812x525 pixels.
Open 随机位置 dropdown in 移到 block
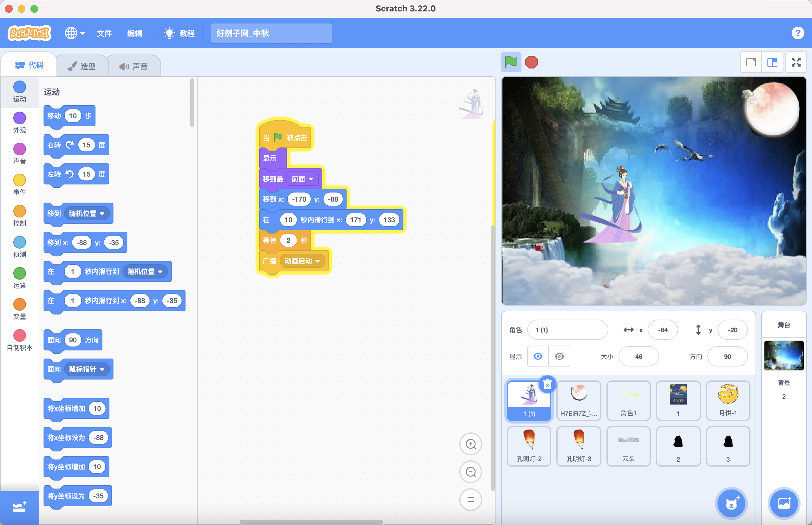pyautogui.click(x=87, y=213)
